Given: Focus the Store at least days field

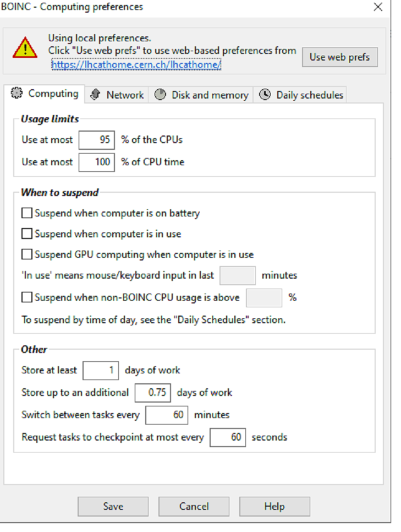Looking at the screenshot, I should coord(101,370).
